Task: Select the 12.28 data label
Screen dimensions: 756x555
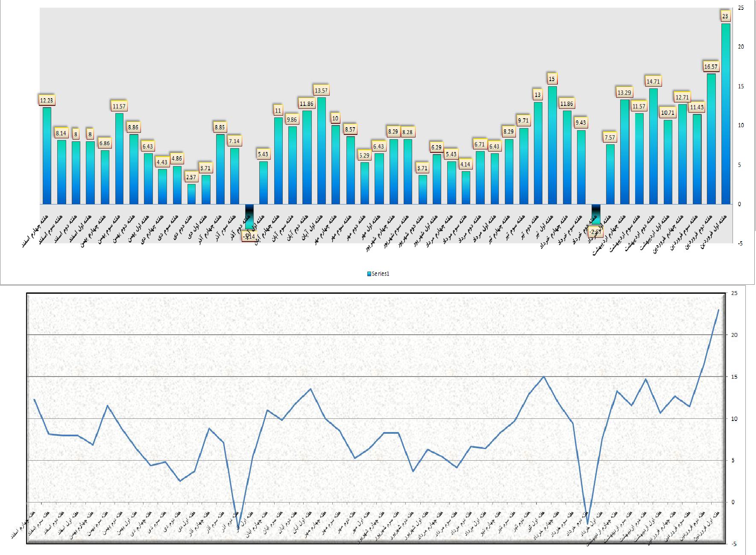Action: point(47,100)
